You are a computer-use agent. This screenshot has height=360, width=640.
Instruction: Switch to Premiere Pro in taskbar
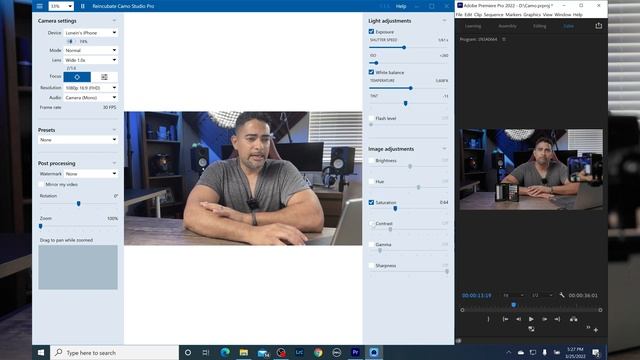[356, 352]
